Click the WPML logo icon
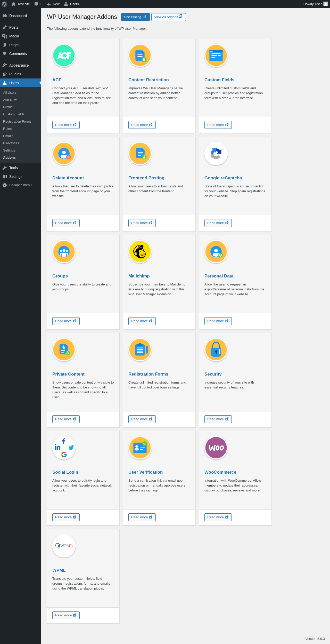 click(64, 546)
